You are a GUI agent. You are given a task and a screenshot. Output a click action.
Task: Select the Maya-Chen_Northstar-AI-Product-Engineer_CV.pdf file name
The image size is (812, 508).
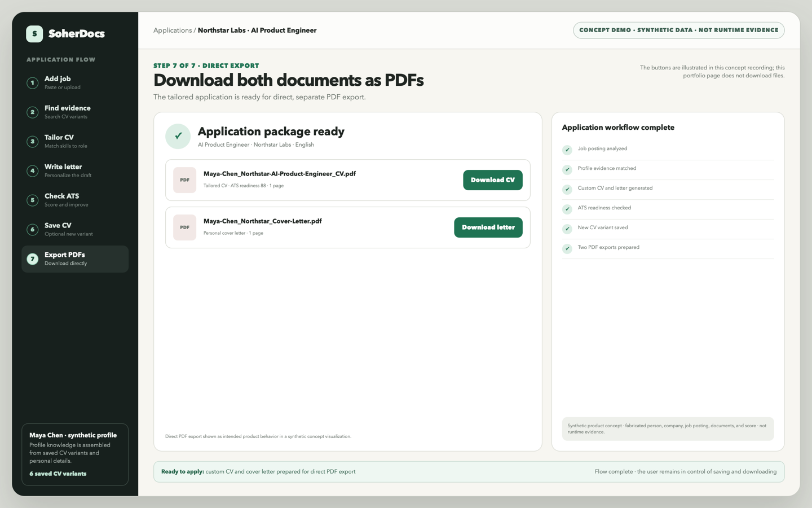[x=280, y=174]
